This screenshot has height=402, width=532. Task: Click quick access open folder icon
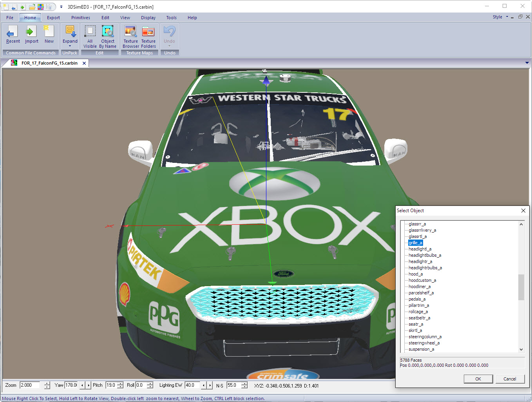click(x=32, y=7)
